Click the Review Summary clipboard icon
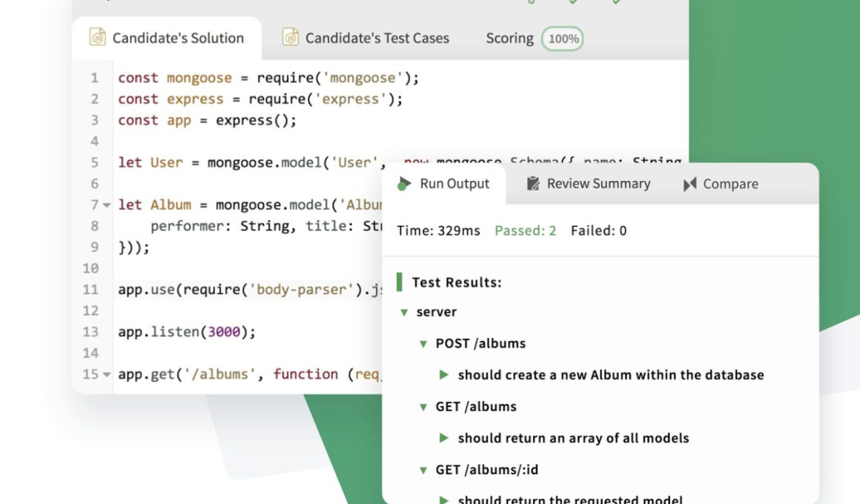The image size is (860, 504). point(533,183)
